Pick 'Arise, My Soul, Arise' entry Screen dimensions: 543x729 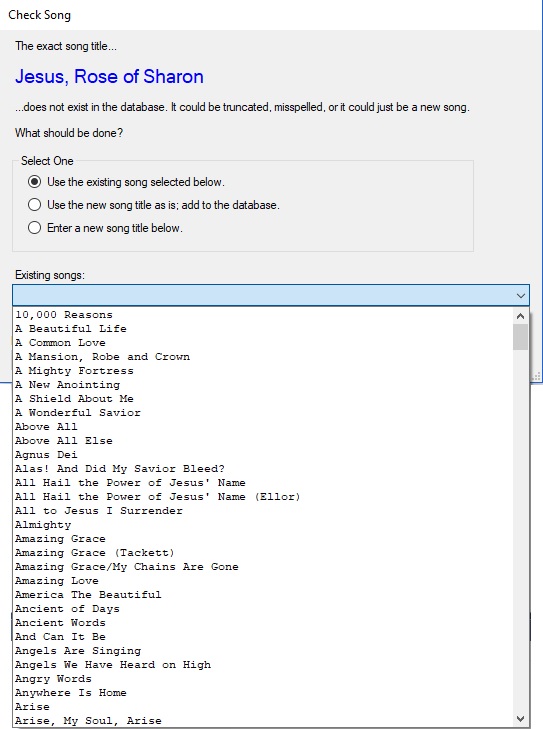click(x=263, y=721)
